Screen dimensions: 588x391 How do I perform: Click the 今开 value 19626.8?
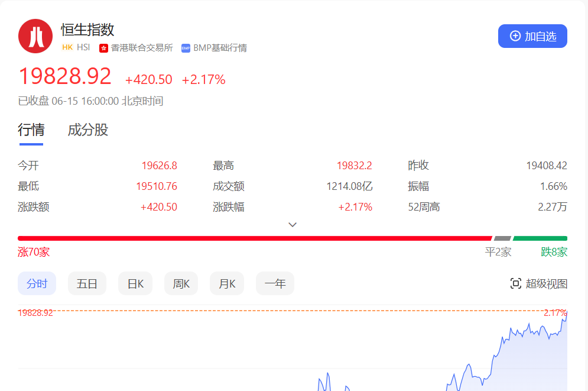(160, 166)
